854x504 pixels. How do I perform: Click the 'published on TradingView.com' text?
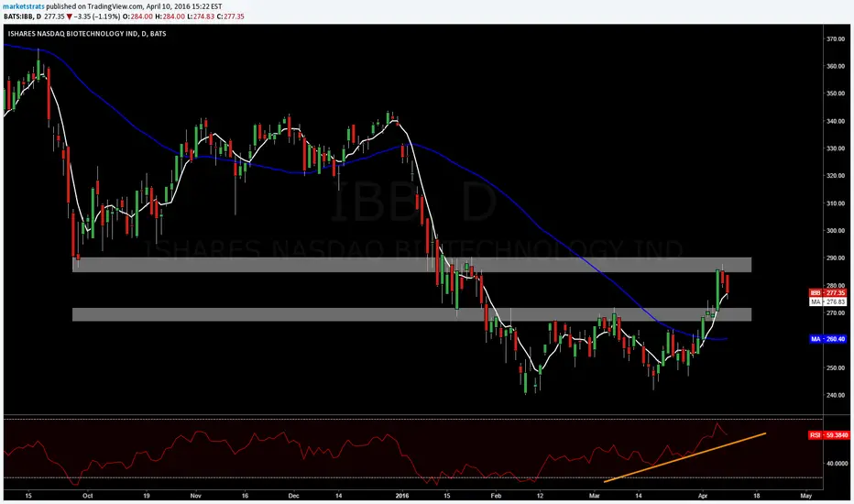click(94, 6)
